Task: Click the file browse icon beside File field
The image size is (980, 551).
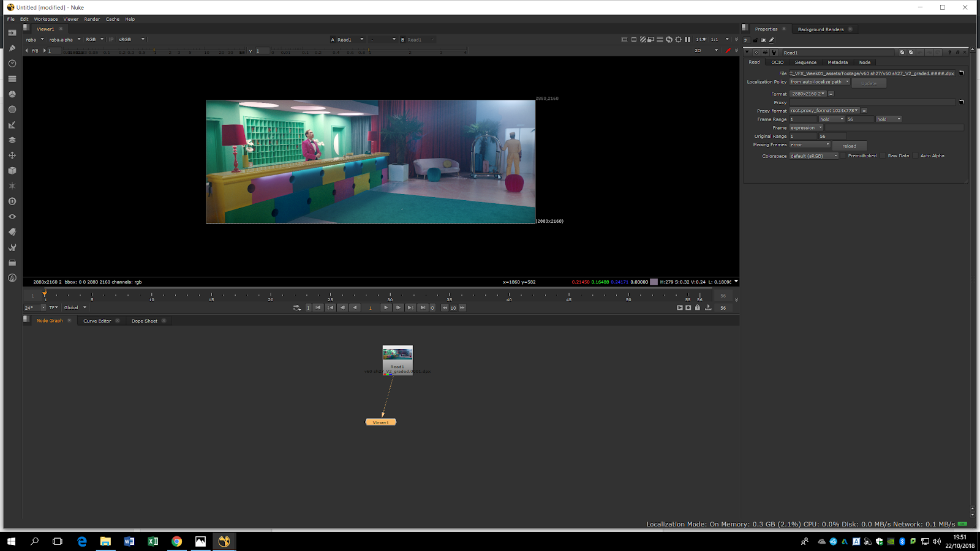Action: [x=961, y=73]
